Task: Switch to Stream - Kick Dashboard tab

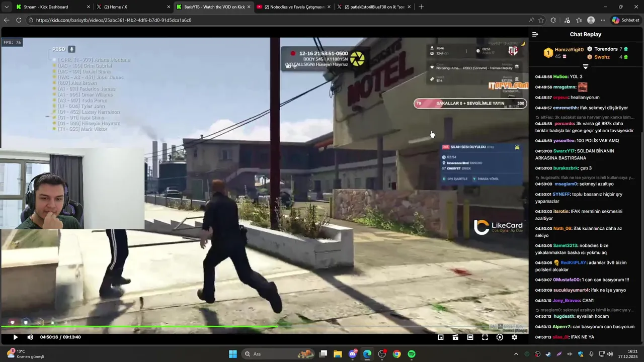Action: click(53, 7)
